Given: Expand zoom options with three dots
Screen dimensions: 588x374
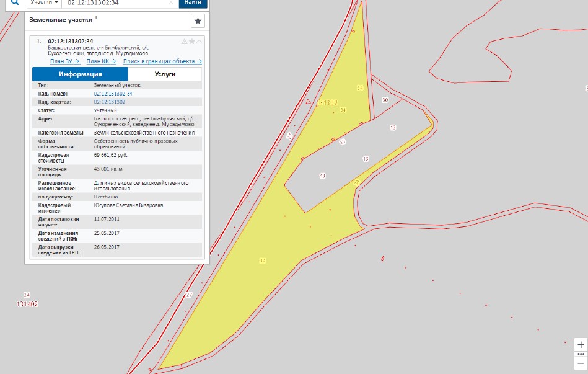Looking at the screenshot, I should (x=581, y=354).
